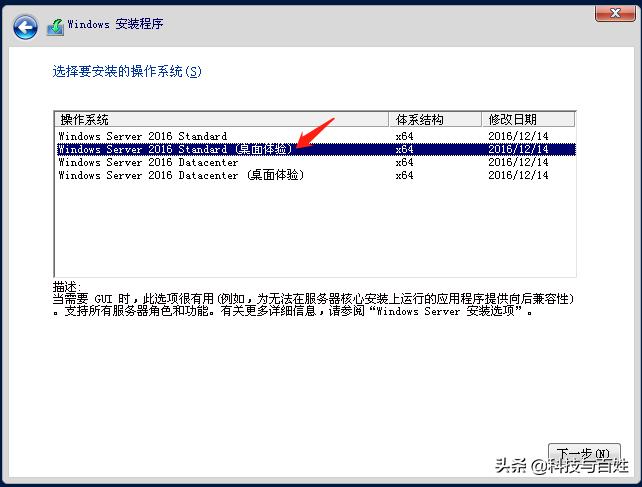Image resolution: width=642 pixels, height=487 pixels.
Task: Click the 体系结构 column header
Action: click(x=435, y=120)
